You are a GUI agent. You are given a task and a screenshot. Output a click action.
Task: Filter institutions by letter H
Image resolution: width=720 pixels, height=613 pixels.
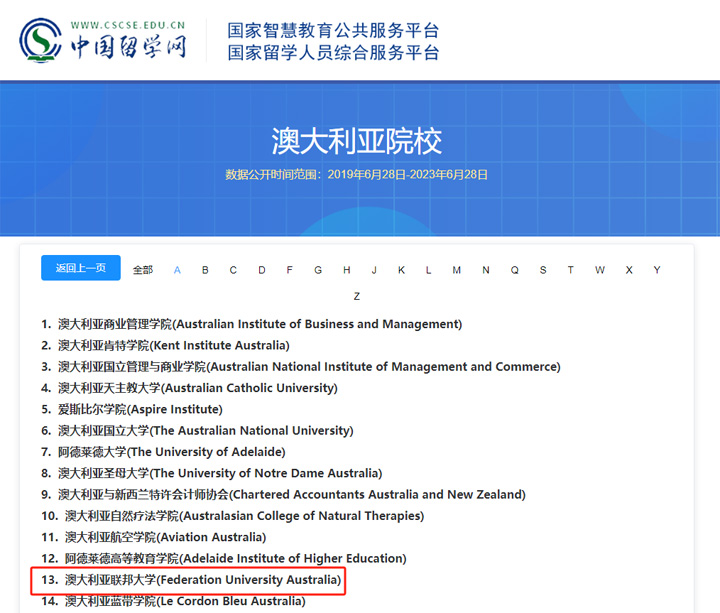(x=347, y=270)
